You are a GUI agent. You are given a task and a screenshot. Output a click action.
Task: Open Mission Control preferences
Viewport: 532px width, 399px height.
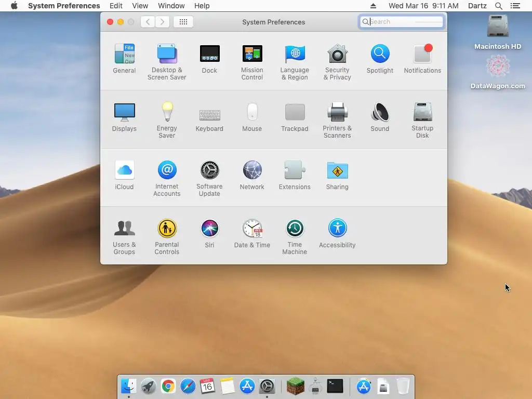[x=252, y=62]
